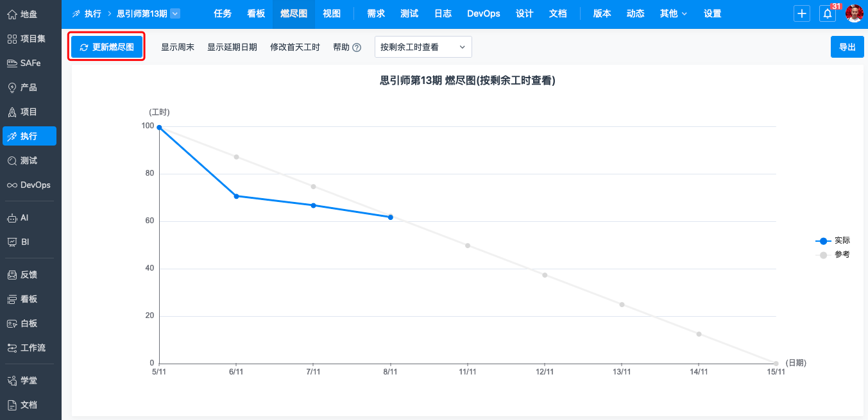Image resolution: width=868 pixels, height=420 pixels.
Task: Expand the 思引师第13期 execution switcher
Action: [175, 13]
